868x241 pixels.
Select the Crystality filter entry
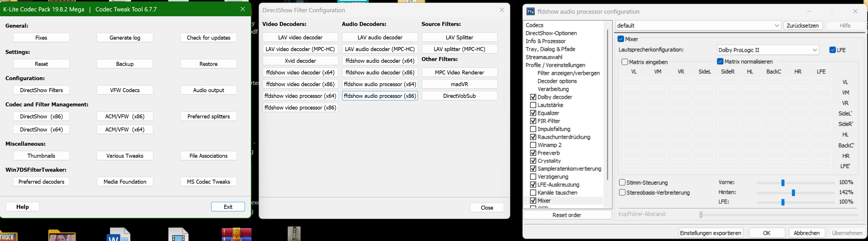549,161
